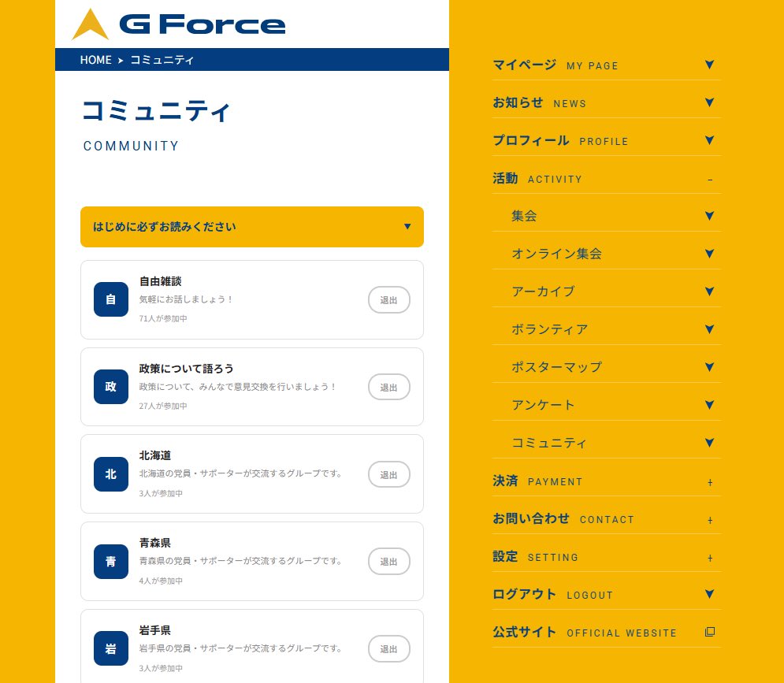Open the 政 icon of policy discussion group

pos(111,387)
